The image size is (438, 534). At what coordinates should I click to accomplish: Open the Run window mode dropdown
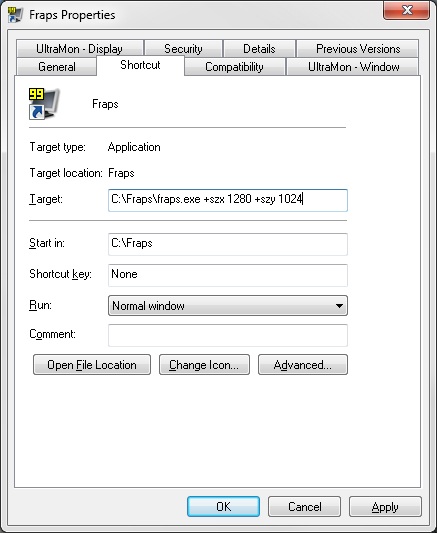pos(228,305)
